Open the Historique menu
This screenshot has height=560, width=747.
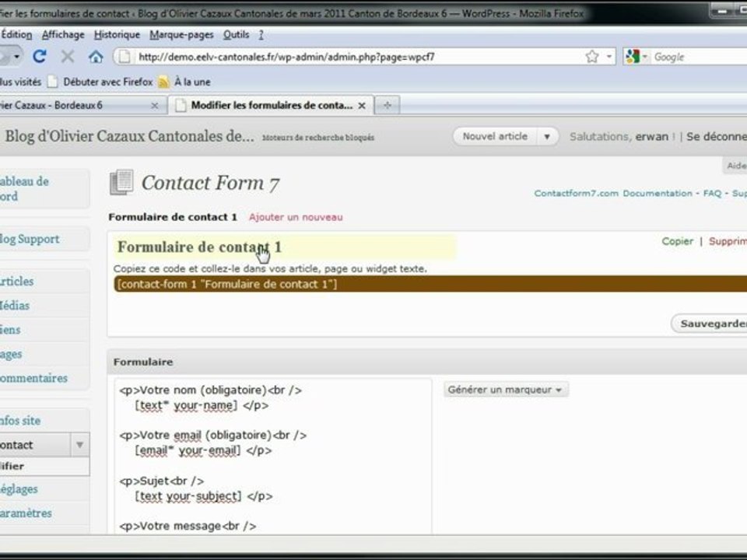pyautogui.click(x=117, y=34)
